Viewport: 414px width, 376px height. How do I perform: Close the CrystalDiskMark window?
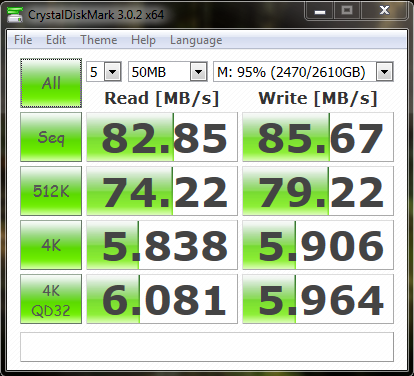pos(384,11)
